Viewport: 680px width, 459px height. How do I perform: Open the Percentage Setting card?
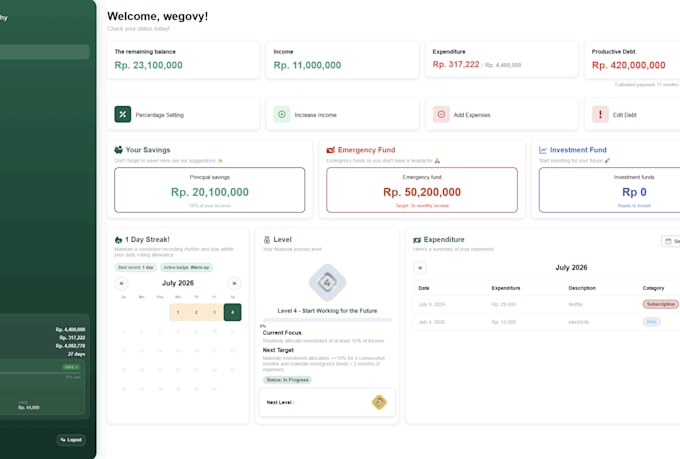coord(183,115)
